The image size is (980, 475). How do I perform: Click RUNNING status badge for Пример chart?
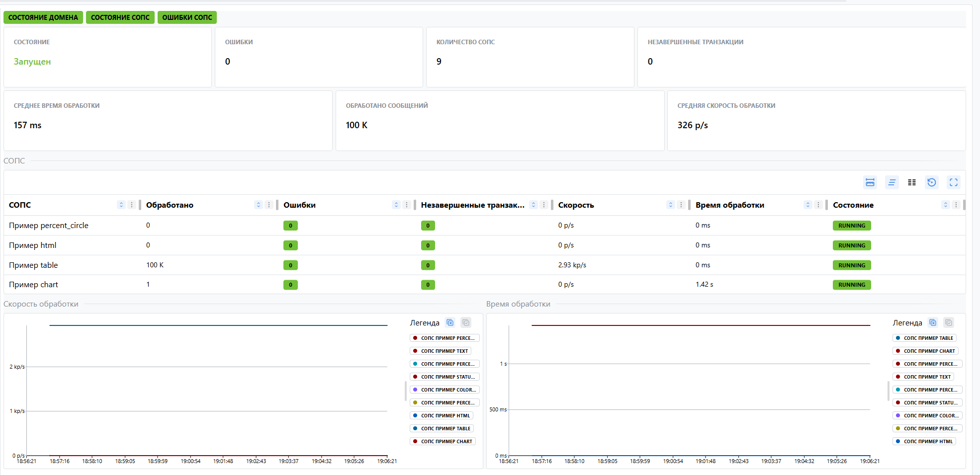pyautogui.click(x=851, y=285)
